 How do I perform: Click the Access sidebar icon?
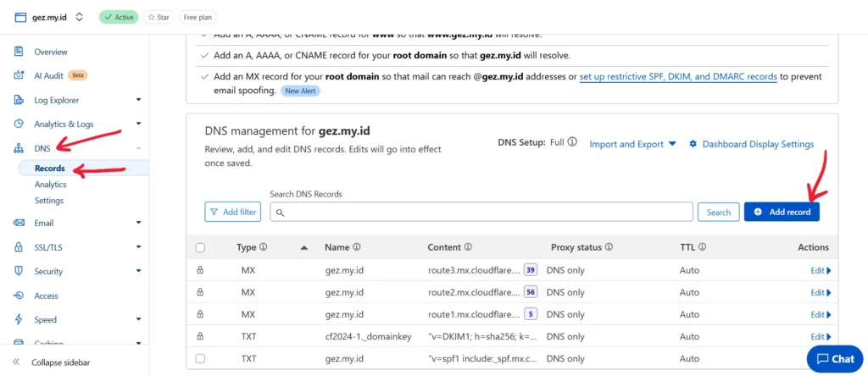19,296
